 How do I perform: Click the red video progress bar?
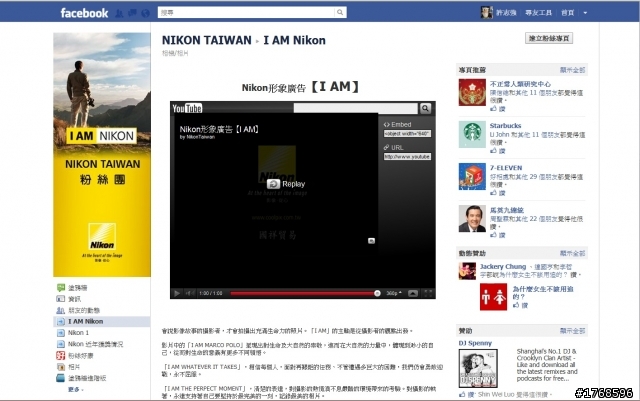(302, 293)
